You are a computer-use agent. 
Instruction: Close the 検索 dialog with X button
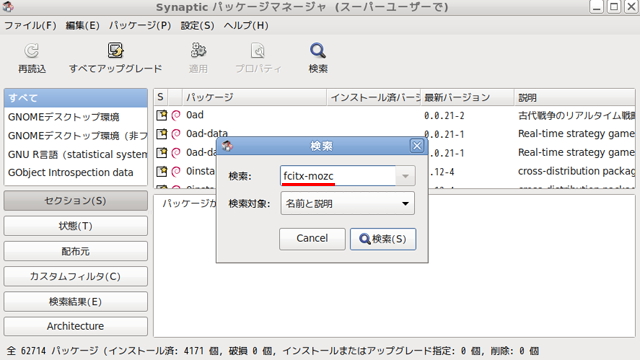[x=417, y=146]
